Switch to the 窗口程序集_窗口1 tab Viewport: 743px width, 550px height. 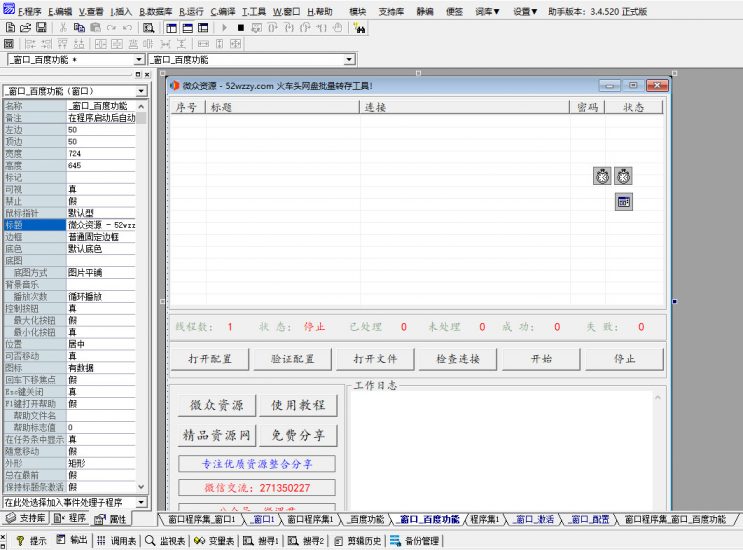pos(201,519)
